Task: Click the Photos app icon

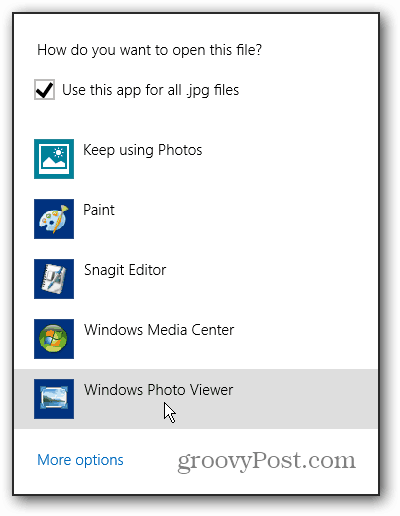Action: point(54,159)
